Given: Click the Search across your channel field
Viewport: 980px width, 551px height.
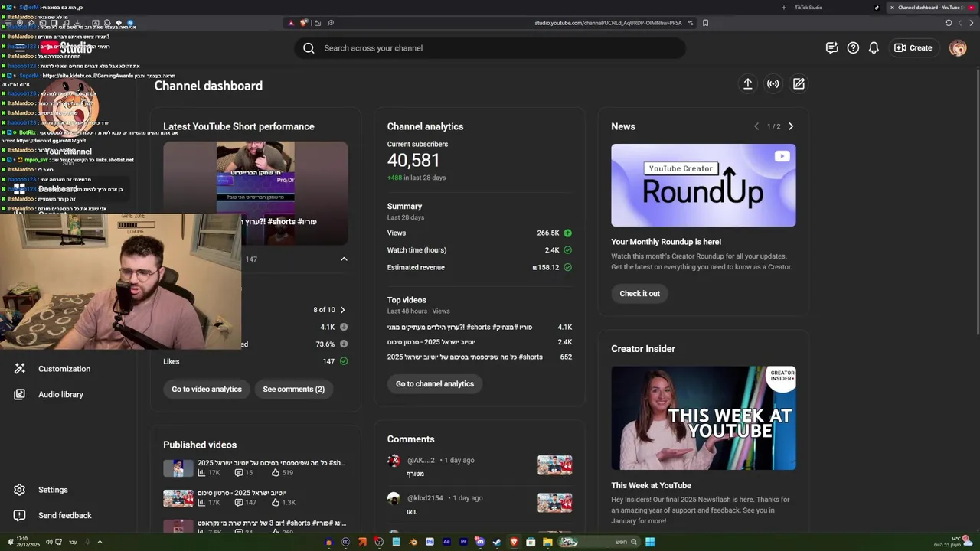Looking at the screenshot, I should pyautogui.click(x=490, y=48).
